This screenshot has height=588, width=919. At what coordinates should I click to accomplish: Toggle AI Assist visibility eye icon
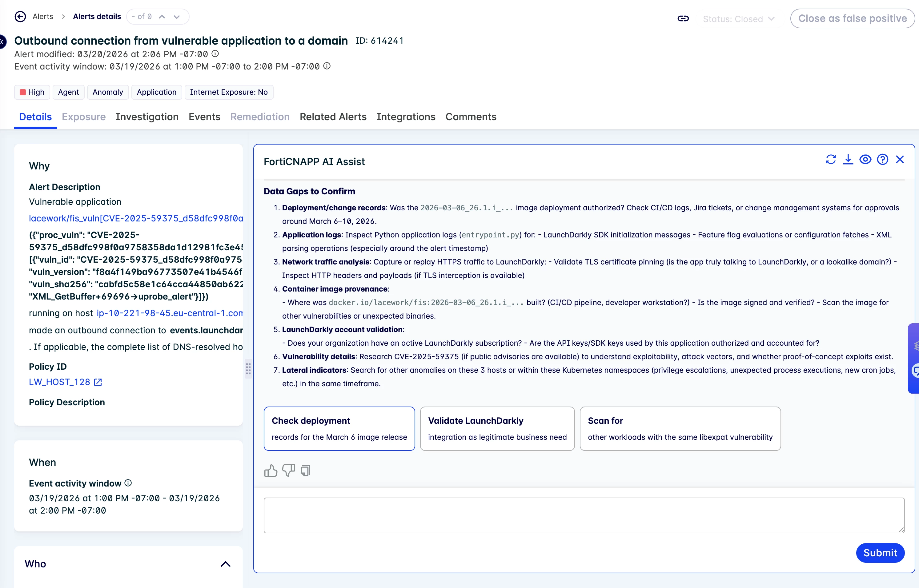pyautogui.click(x=865, y=159)
